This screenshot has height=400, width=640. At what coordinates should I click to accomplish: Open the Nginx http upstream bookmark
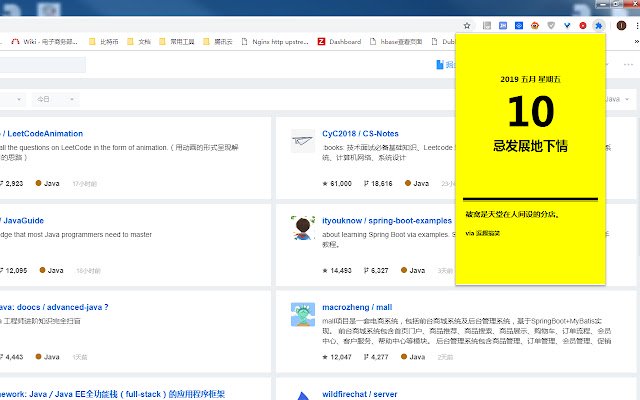(x=275, y=42)
